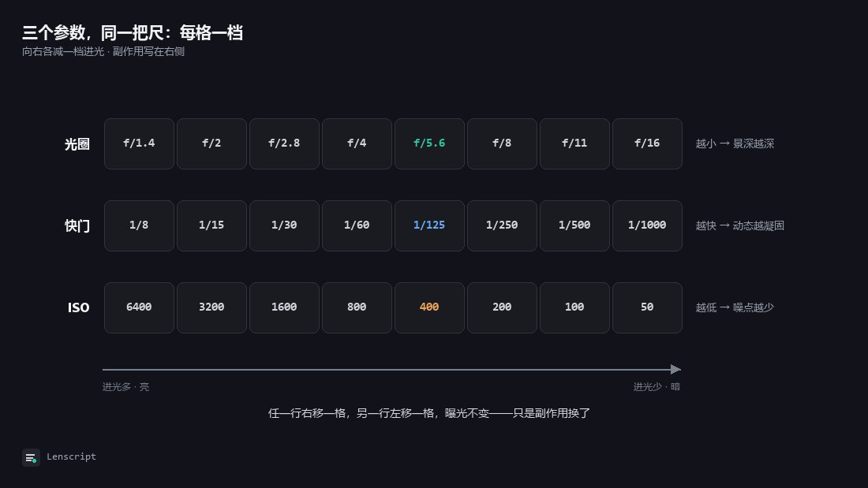This screenshot has height=488, width=868.
Task: Click the Lenscript logo icon
Action: (x=31, y=457)
